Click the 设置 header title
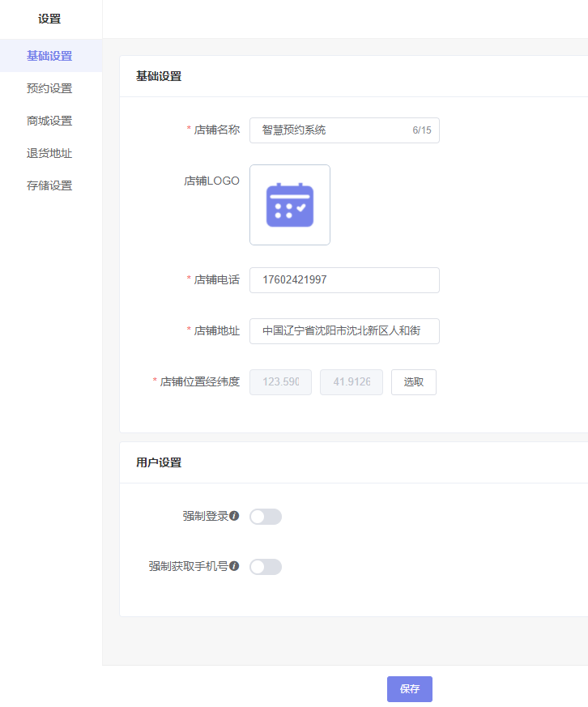The height and width of the screenshot is (707, 588). pyautogui.click(x=49, y=19)
